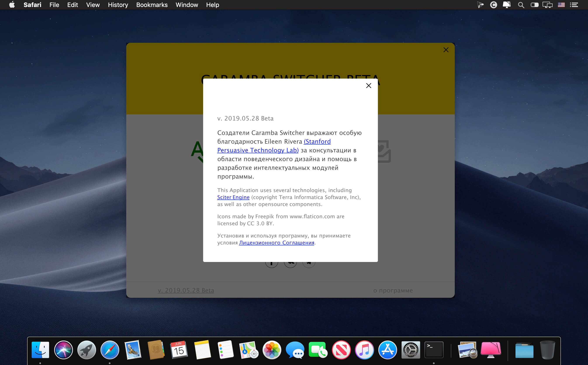Open the Stanford Persuasive Technology Lab link
The image size is (588, 365).
pos(274,146)
